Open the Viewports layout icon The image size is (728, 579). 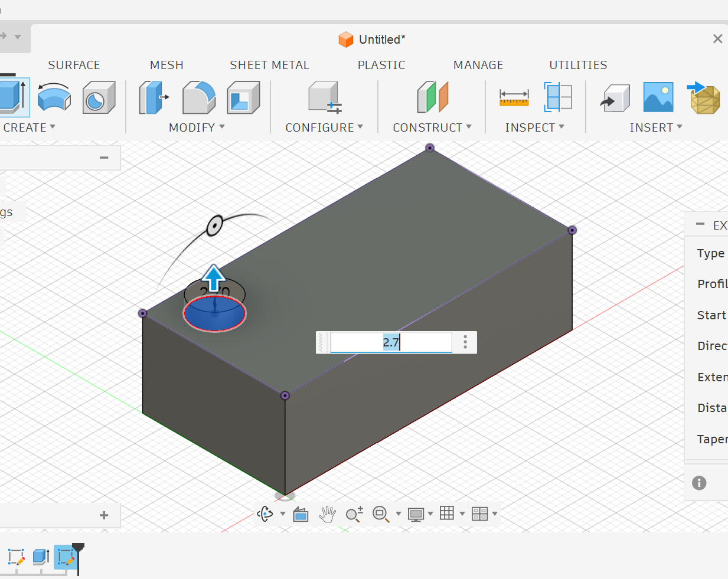tap(479, 514)
